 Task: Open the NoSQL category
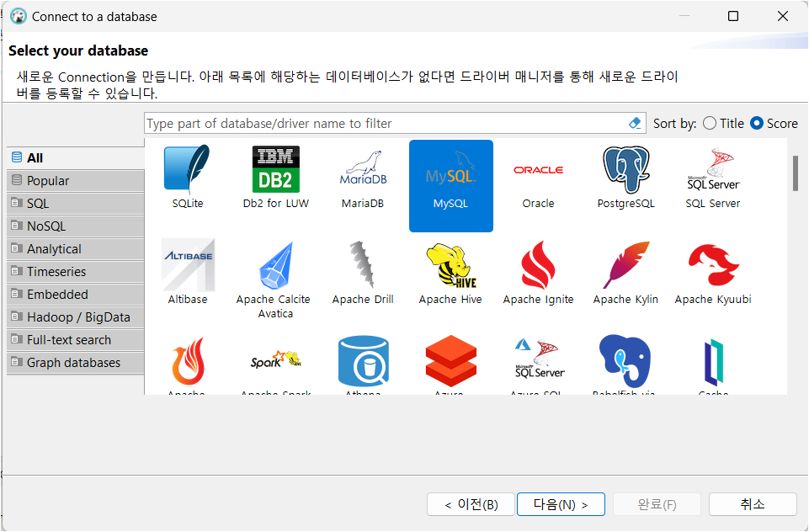(x=75, y=226)
